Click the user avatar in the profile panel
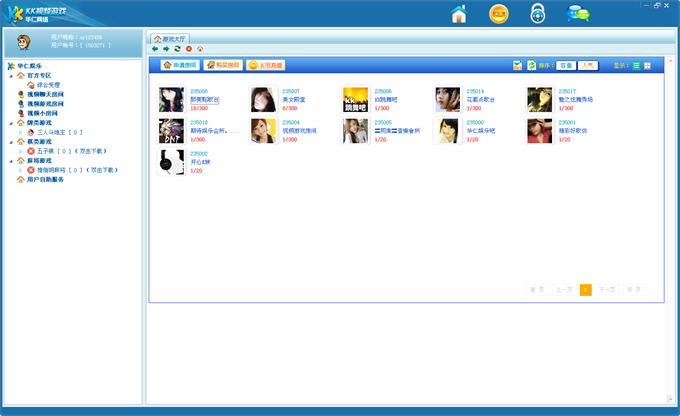The height and width of the screenshot is (416, 680). (23, 42)
